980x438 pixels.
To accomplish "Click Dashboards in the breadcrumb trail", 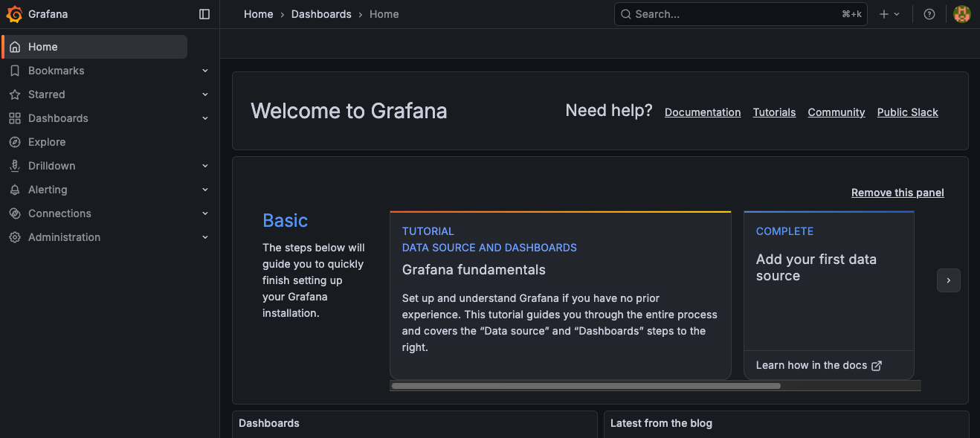I will 321,13.
